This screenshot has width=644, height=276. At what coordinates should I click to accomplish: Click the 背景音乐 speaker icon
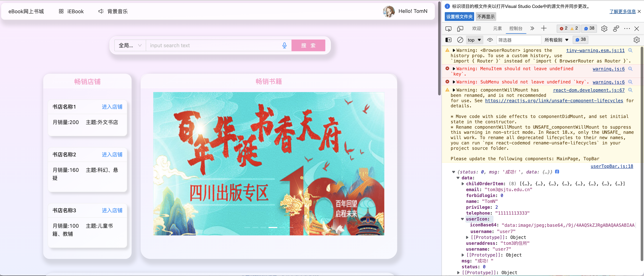pos(101,11)
